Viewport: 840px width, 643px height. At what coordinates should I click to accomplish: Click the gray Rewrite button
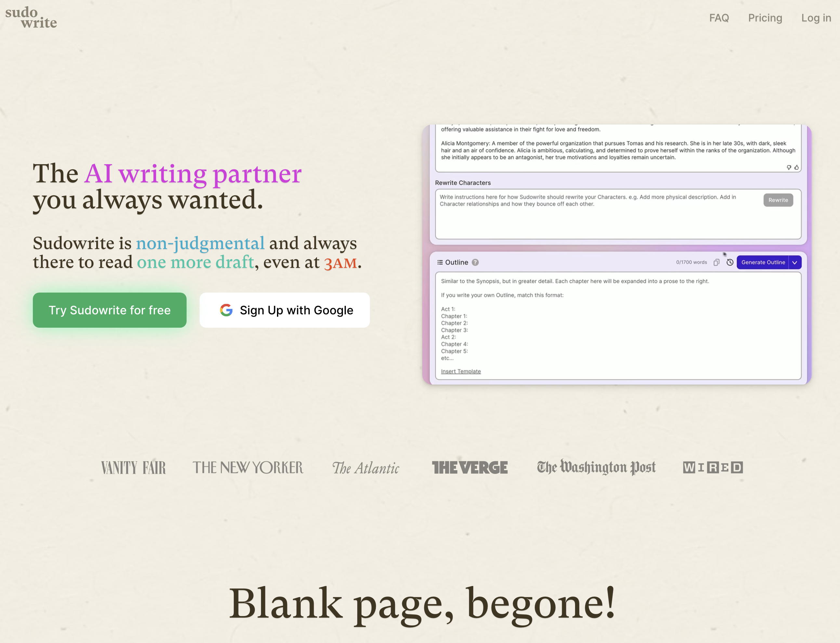778,200
